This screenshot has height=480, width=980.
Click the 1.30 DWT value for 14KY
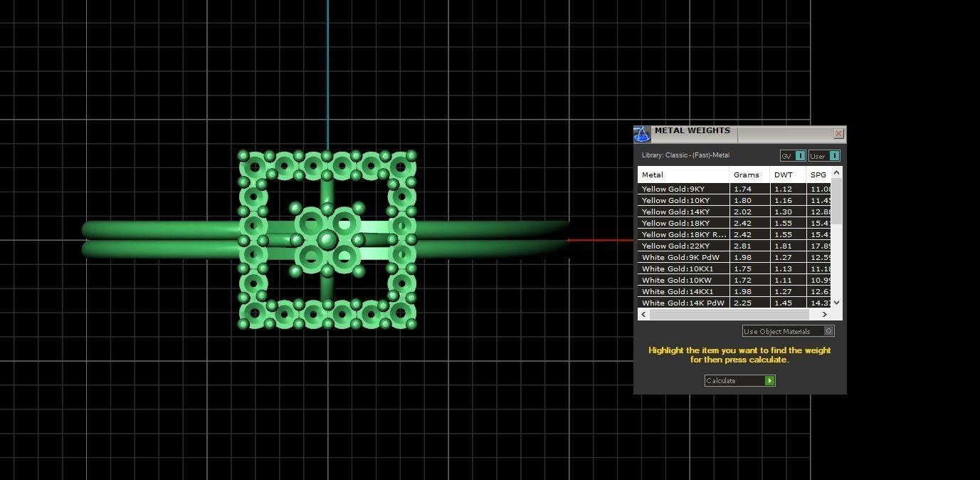pos(783,212)
